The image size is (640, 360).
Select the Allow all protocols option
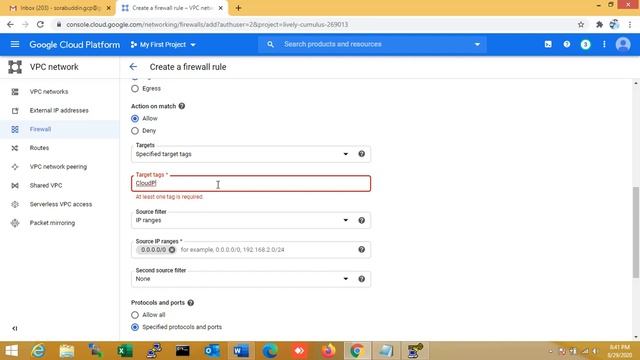135,315
